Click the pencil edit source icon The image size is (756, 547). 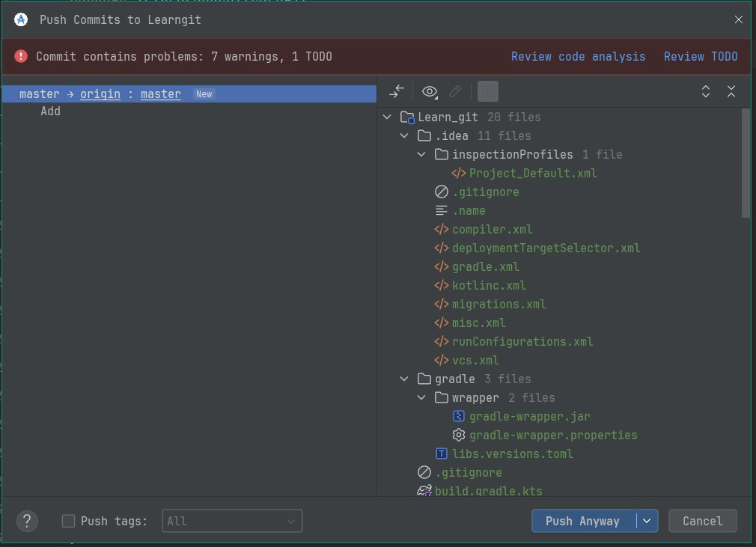tap(455, 91)
